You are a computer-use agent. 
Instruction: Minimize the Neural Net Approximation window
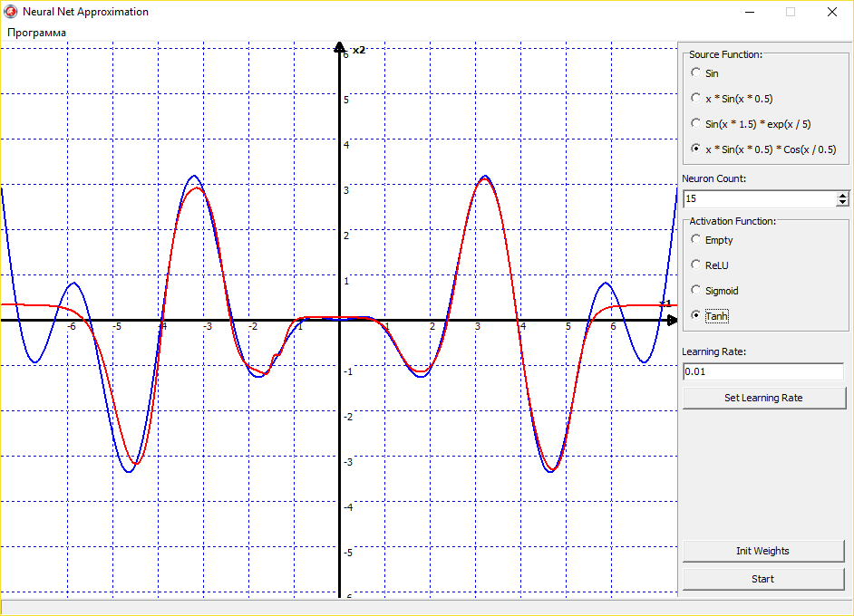750,12
